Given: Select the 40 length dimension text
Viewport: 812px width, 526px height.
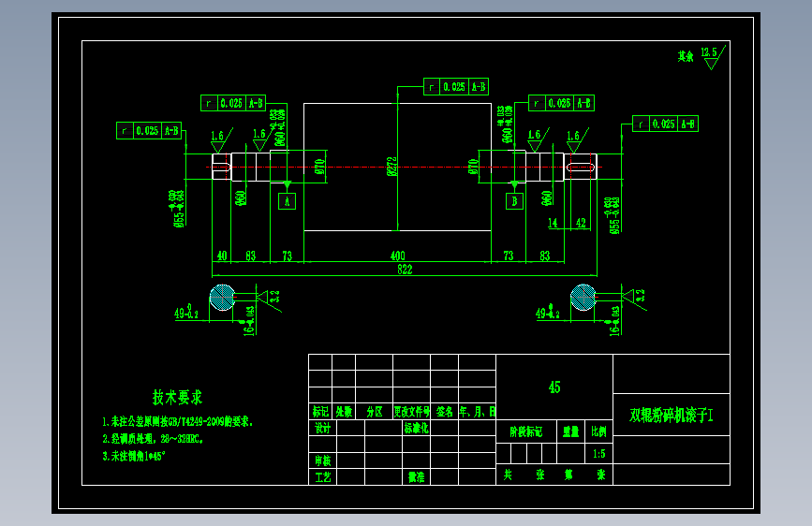Looking at the screenshot, I should pos(222,256).
